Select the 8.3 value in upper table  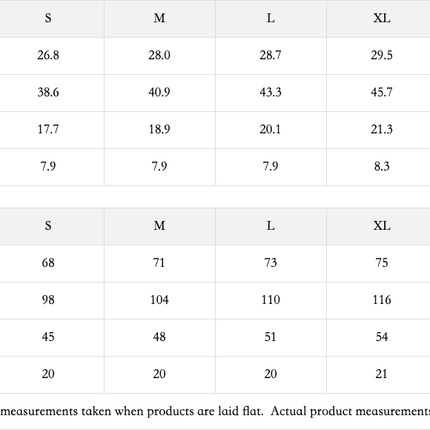(382, 167)
